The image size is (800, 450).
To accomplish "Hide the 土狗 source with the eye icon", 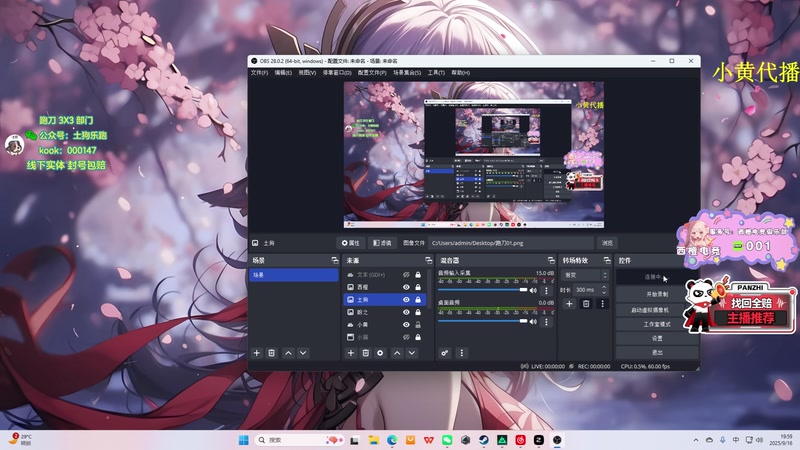I will pos(406,299).
